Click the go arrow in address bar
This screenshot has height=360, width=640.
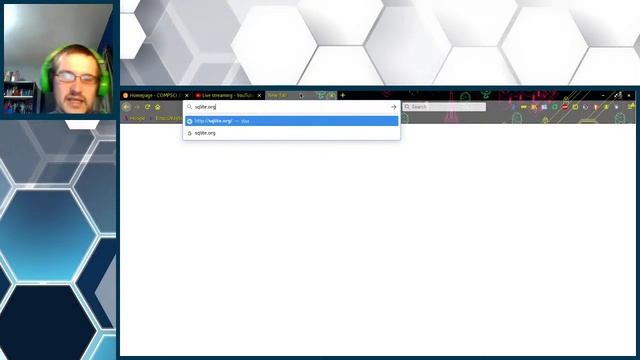tap(393, 107)
